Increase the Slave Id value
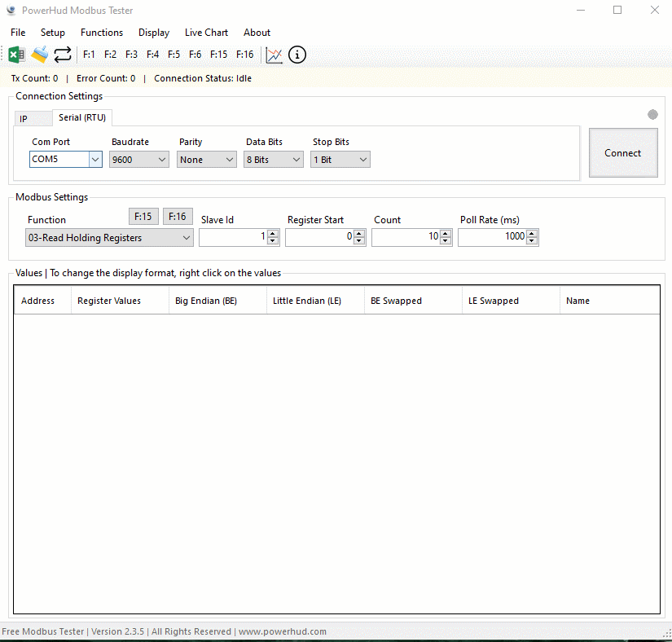 click(273, 234)
